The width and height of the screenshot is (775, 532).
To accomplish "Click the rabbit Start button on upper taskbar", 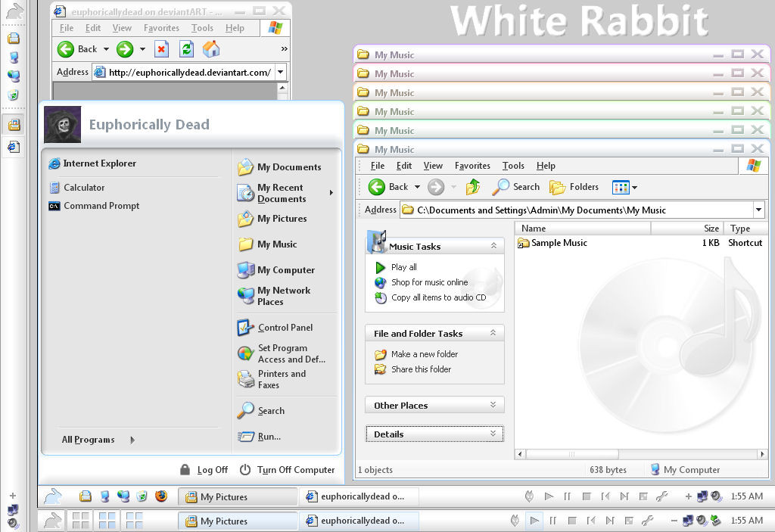I will (x=53, y=496).
